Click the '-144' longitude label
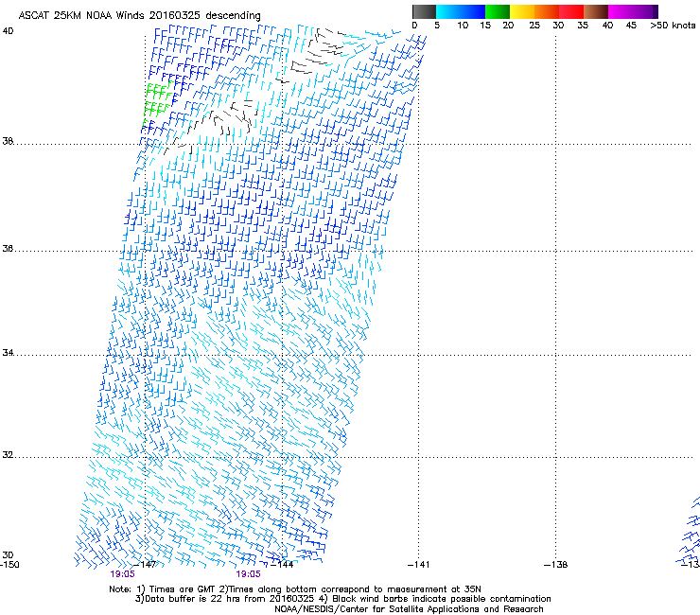Screen dimensions: 700x615 point(283,565)
